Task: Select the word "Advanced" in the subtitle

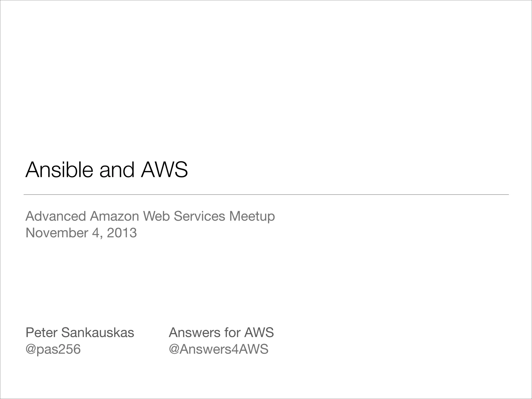Action: pyautogui.click(x=56, y=216)
